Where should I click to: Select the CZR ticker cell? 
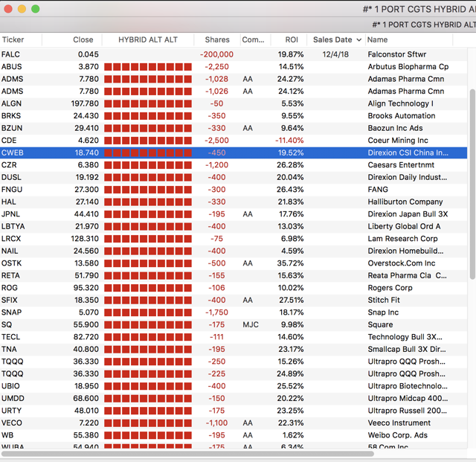pyautogui.click(x=9, y=165)
